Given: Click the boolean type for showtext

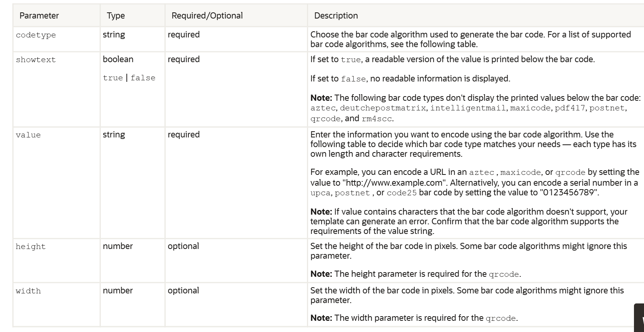Looking at the screenshot, I should tap(118, 59).
